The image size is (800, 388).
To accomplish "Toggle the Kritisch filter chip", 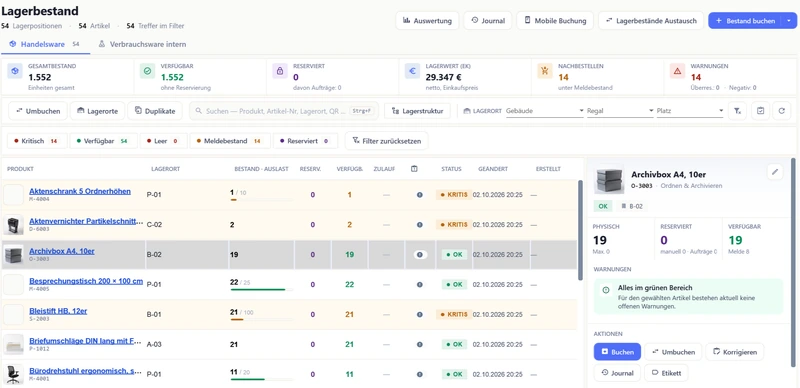I will point(37,141).
